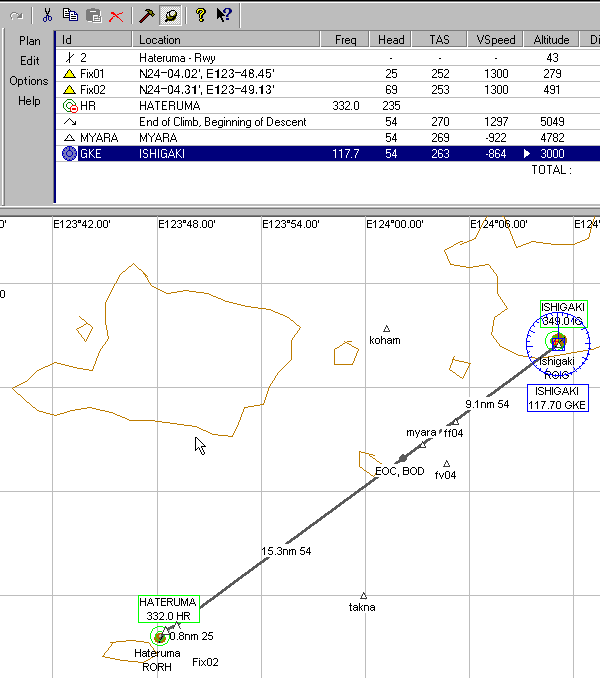Click the Altitude column header
Image resolution: width=600 pixels, height=678 pixels.
pos(551,40)
